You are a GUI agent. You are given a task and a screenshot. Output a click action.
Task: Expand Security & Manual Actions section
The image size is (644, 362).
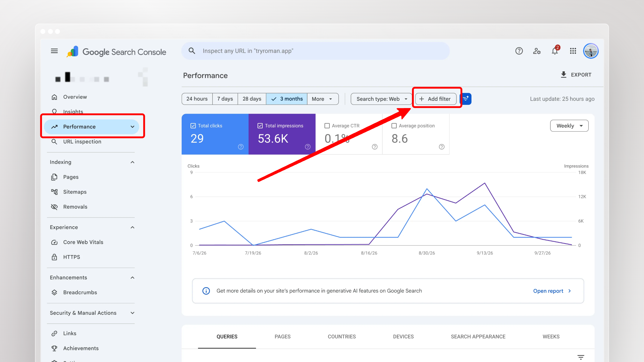click(x=132, y=313)
